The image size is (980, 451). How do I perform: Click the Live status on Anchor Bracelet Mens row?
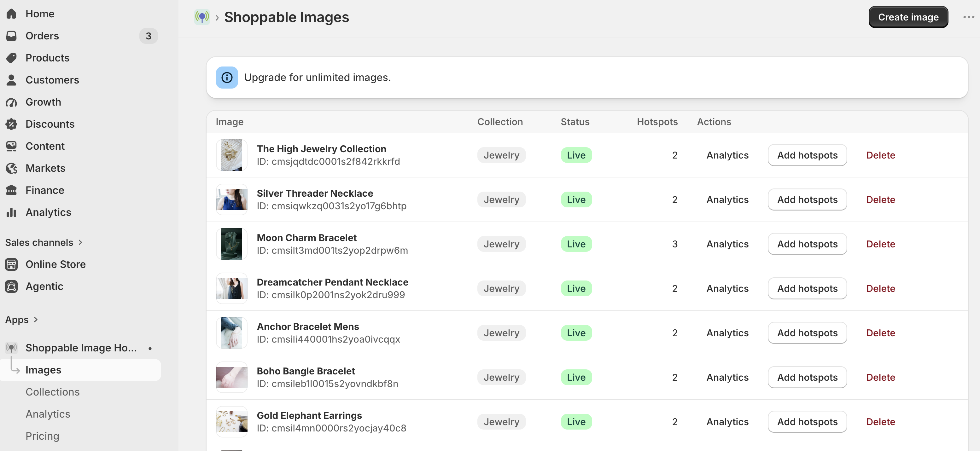576,333
